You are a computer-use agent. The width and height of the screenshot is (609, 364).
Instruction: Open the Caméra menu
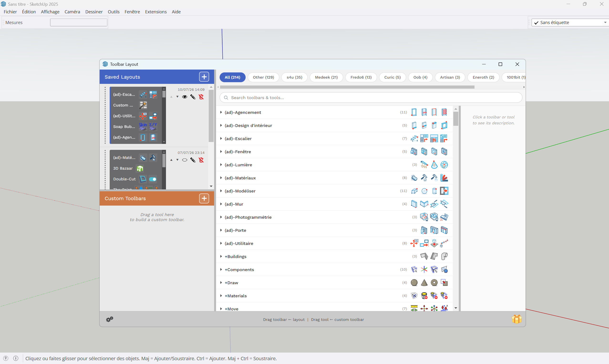pyautogui.click(x=72, y=12)
